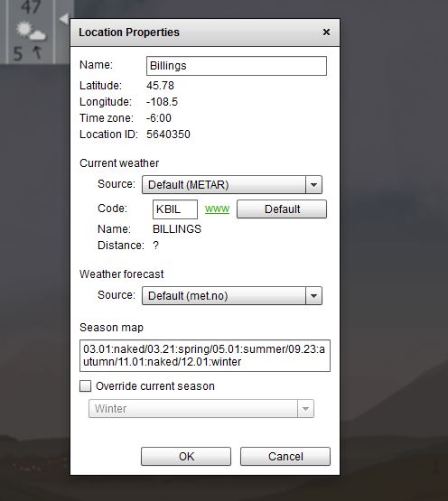Click into the Name field containing Billings
Viewport: 448px width, 501px height.
(x=237, y=66)
